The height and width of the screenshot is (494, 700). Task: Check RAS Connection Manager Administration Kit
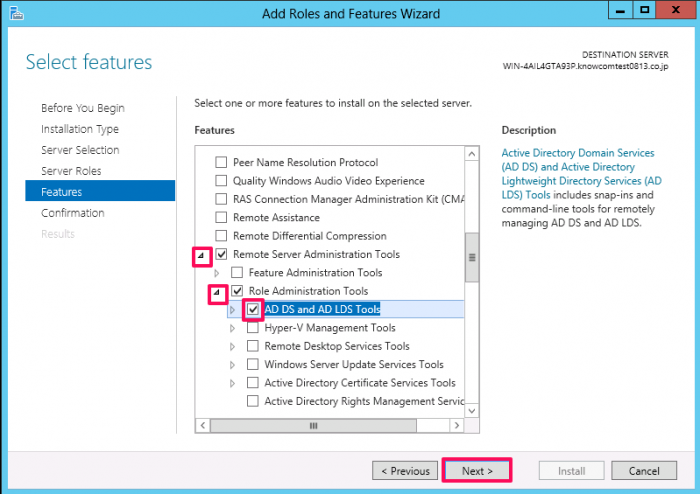(x=221, y=199)
